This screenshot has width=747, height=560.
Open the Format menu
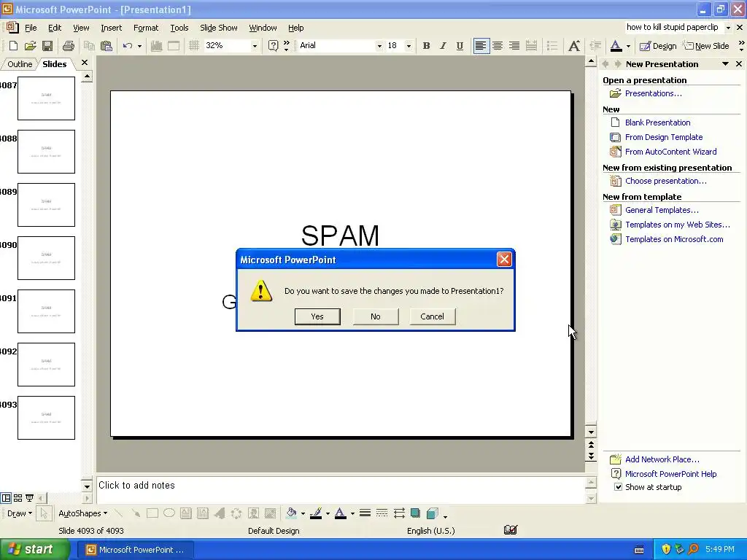pos(146,28)
